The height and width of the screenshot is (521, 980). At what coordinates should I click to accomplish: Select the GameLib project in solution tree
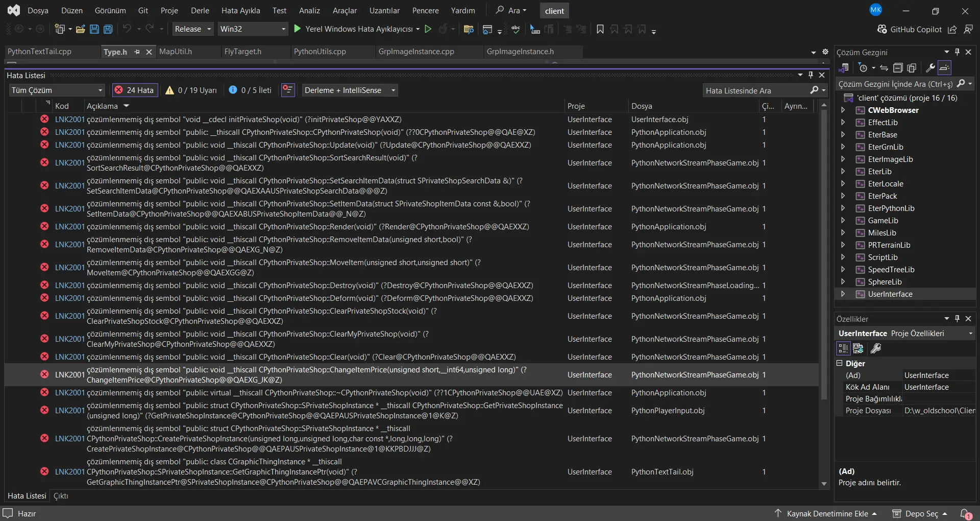[883, 221]
